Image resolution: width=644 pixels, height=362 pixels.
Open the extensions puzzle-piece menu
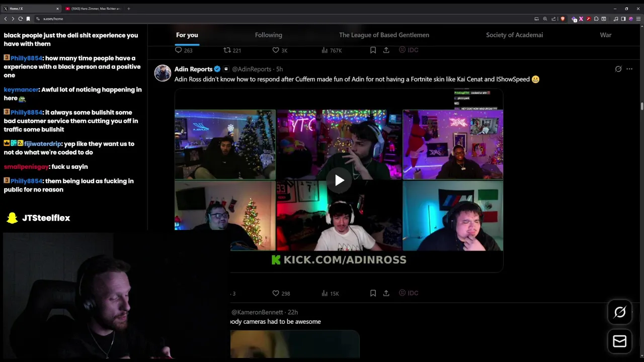596,19
